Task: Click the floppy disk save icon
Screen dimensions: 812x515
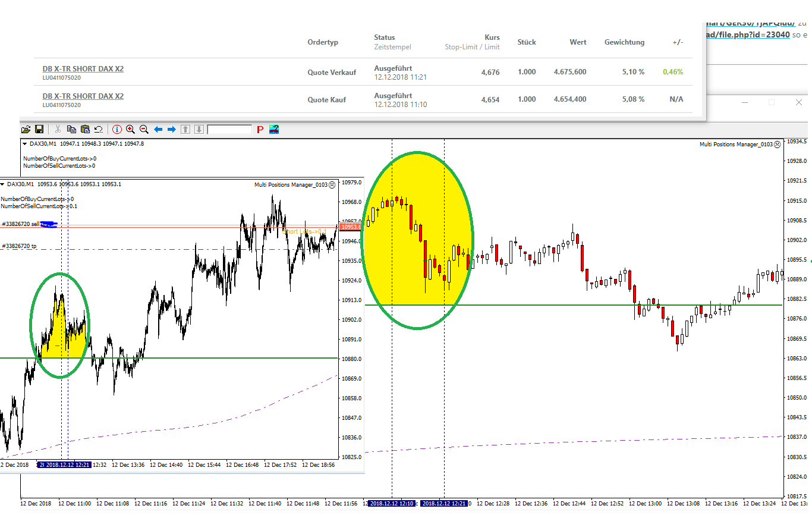Action: click(39, 129)
